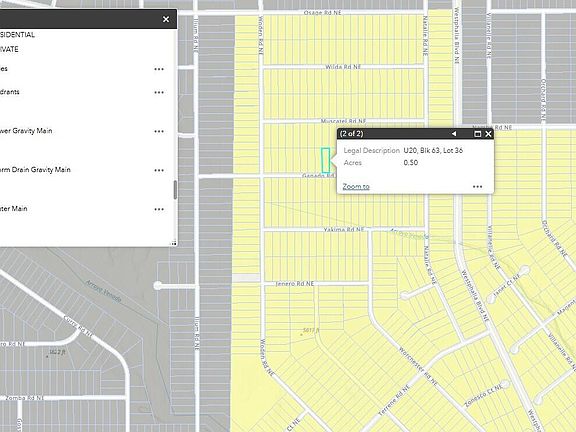Viewport: 576px width, 432px height.
Task: Open options menu for Hydrants layer
Action: tap(159, 92)
